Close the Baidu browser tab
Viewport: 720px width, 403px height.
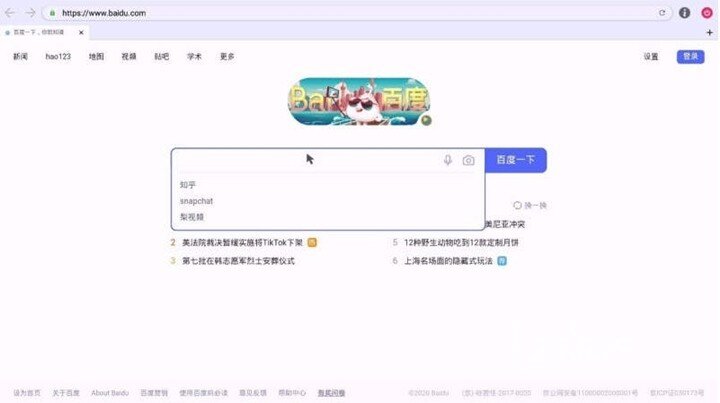click(x=81, y=33)
